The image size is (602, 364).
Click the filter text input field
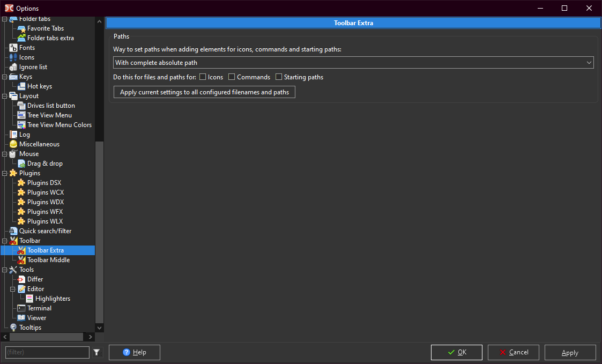[x=47, y=352]
